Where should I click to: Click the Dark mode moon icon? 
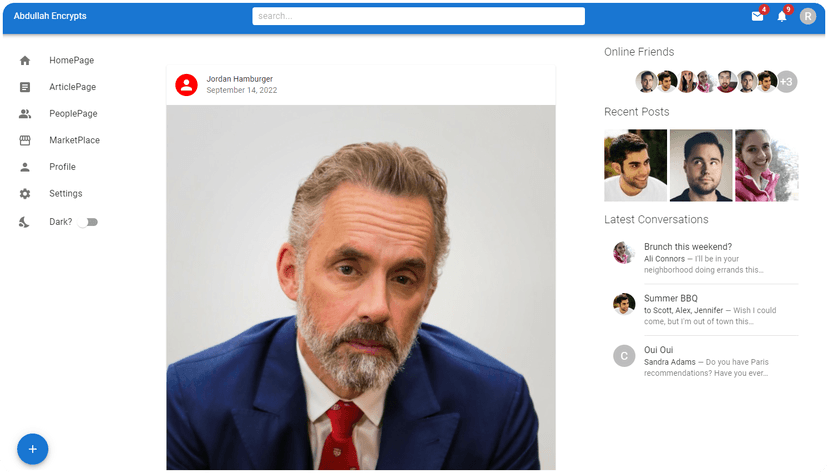point(24,222)
